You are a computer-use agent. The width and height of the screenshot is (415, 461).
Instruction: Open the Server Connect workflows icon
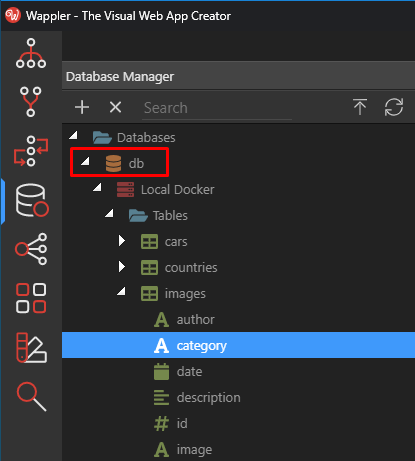[x=31, y=151]
